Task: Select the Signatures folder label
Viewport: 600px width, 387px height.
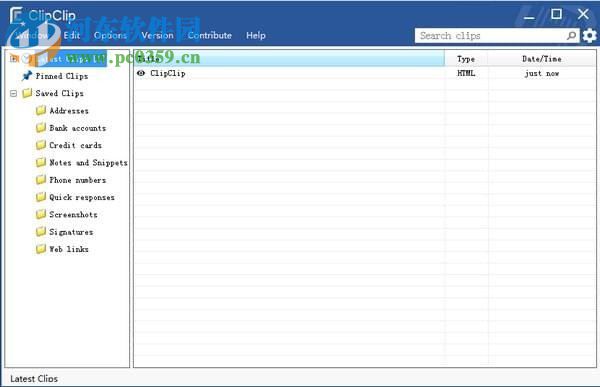Action: click(71, 232)
